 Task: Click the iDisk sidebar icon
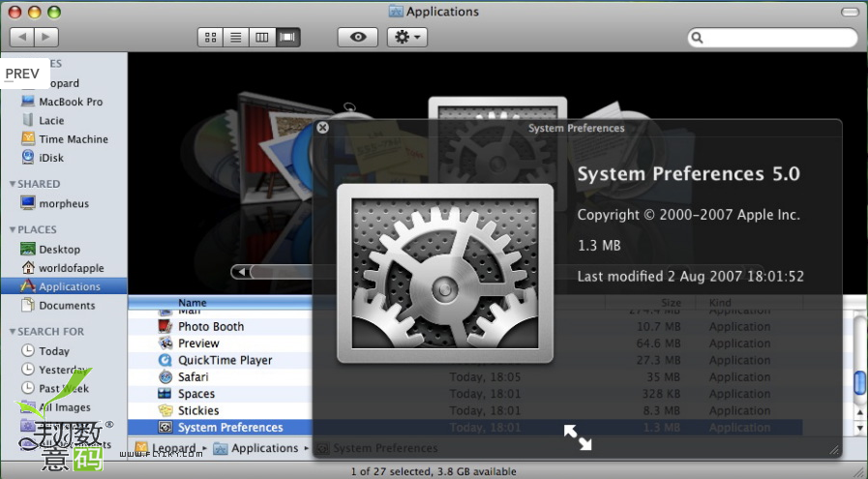[x=28, y=158]
